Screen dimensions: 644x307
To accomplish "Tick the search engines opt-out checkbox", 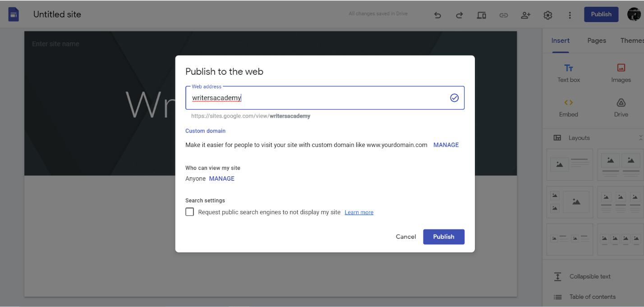I will (190, 212).
